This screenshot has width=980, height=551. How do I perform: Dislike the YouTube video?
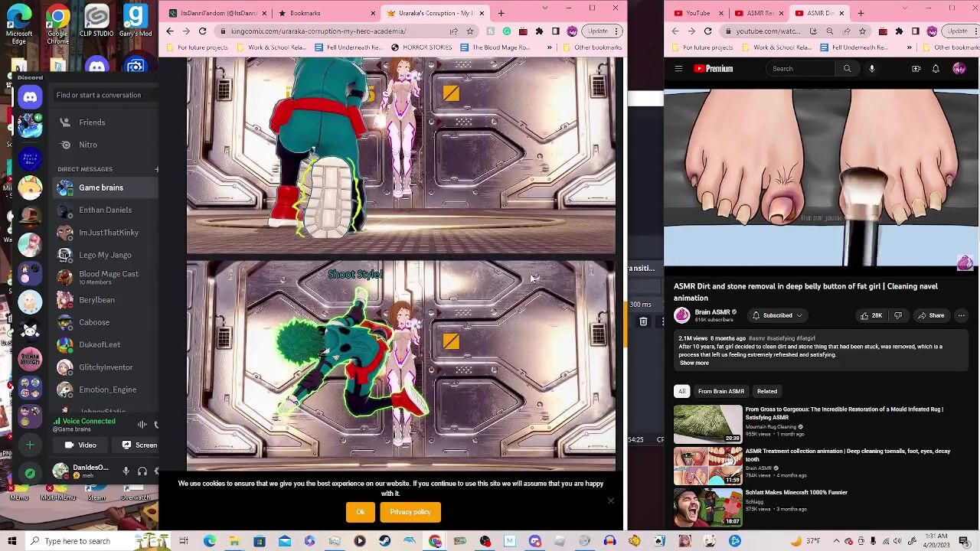[x=898, y=315]
